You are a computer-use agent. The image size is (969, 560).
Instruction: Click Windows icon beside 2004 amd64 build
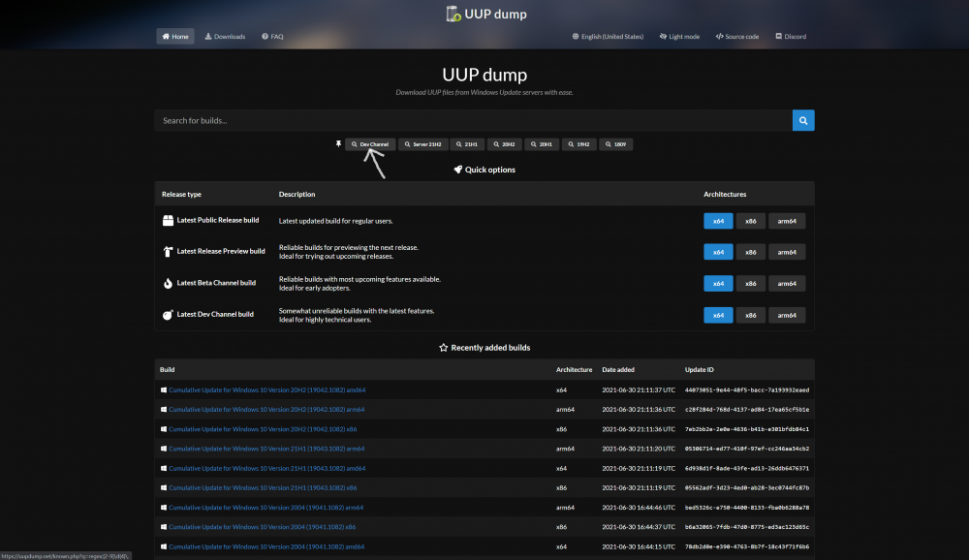pos(164,547)
